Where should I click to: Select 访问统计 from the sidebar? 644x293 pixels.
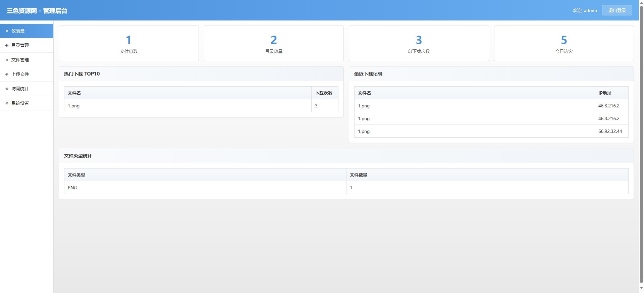pos(20,89)
